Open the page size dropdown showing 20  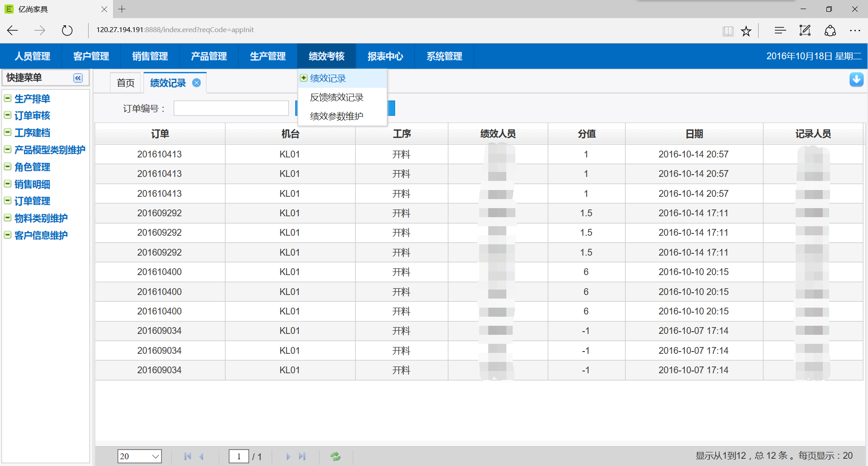[139, 456]
